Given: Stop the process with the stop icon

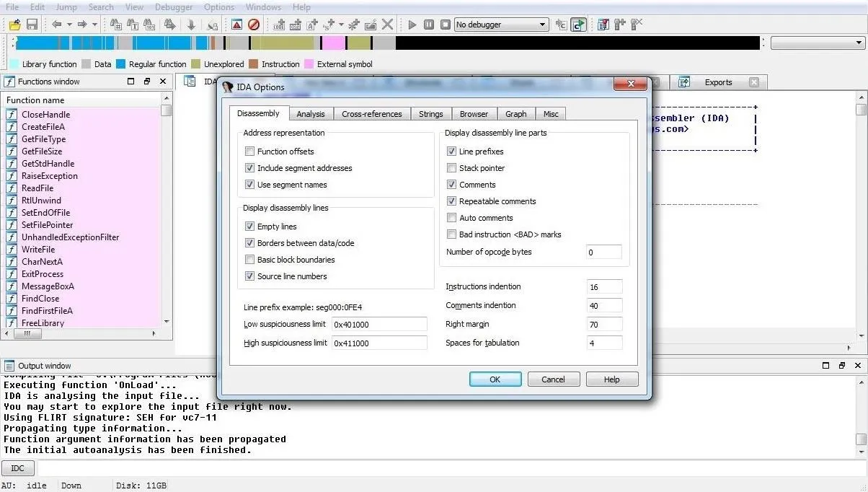Looking at the screenshot, I should (x=446, y=25).
